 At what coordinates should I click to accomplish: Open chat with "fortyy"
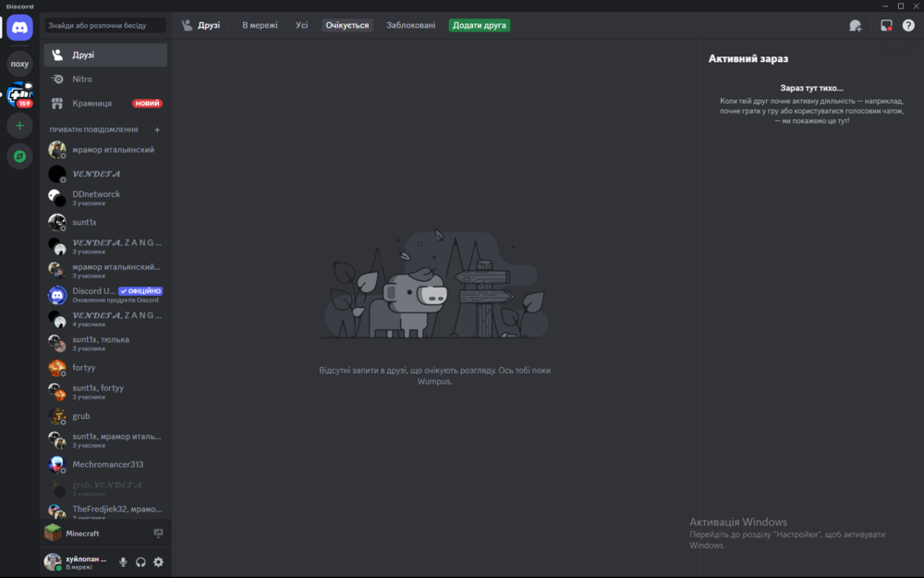click(105, 367)
